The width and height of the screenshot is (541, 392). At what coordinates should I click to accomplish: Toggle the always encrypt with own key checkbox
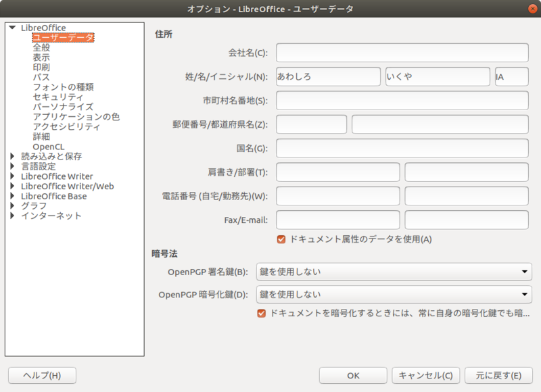[261, 314]
